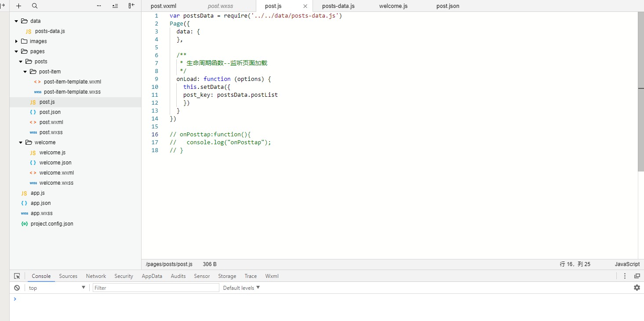The width and height of the screenshot is (644, 321).
Task: Click the /pages/posts/post.js path in status bar
Action: [169, 264]
